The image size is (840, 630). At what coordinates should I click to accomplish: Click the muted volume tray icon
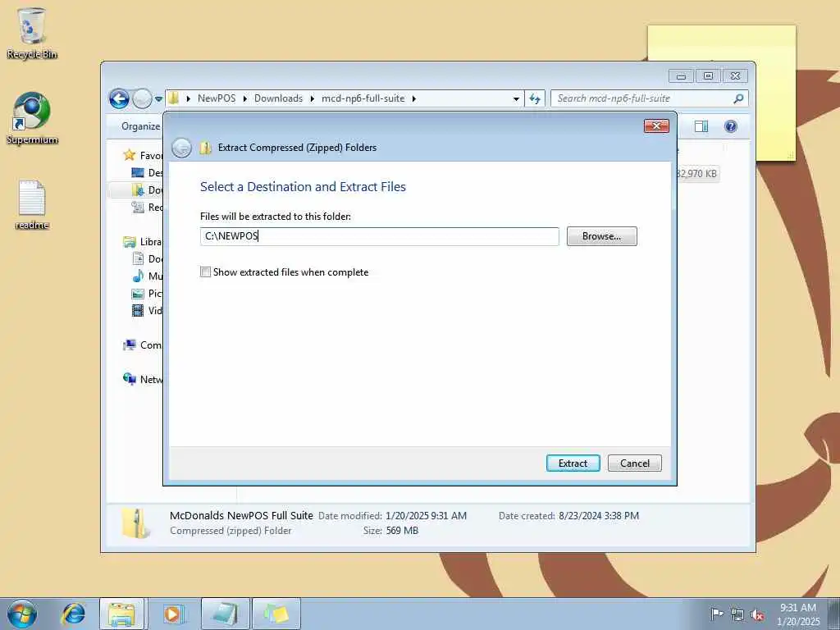(x=757, y=614)
